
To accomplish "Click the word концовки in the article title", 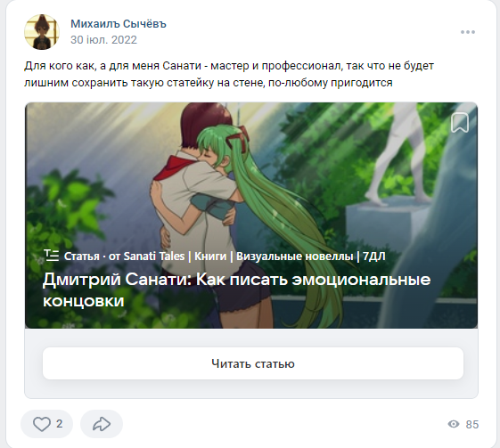I will (x=84, y=301).
